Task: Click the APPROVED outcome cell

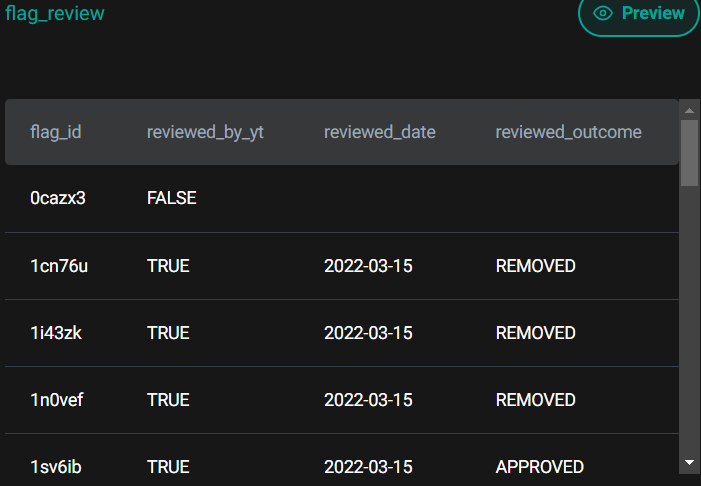Action: (539, 467)
